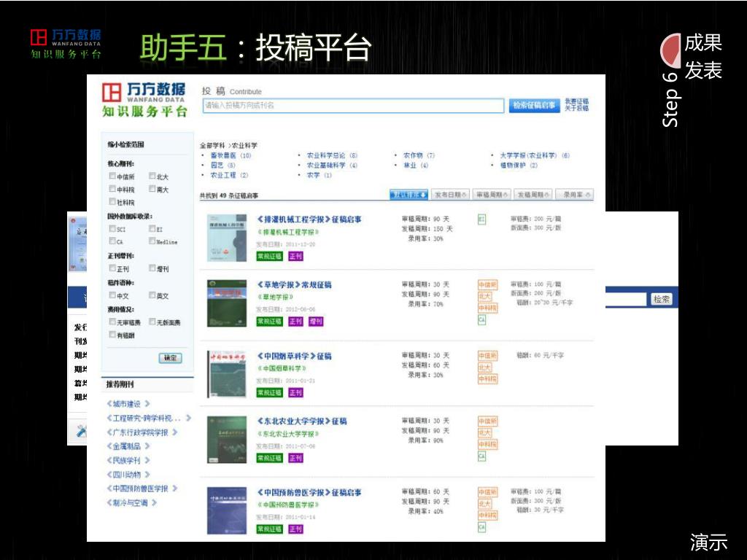Click the Wanfang Data logo on the contribute page

coord(144,99)
